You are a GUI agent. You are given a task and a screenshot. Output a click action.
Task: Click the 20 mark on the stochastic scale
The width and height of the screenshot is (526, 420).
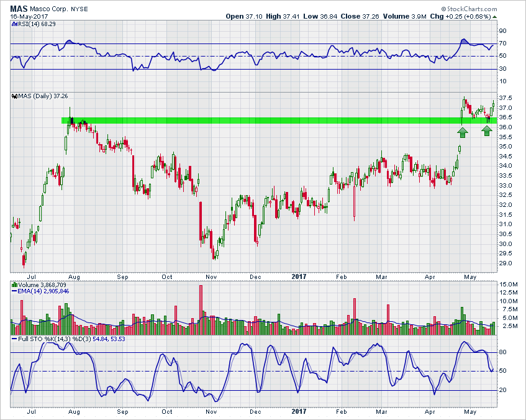(502, 390)
